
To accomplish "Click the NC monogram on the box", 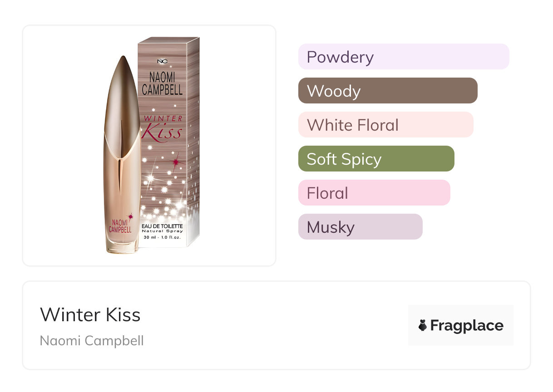I will (162, 61).
